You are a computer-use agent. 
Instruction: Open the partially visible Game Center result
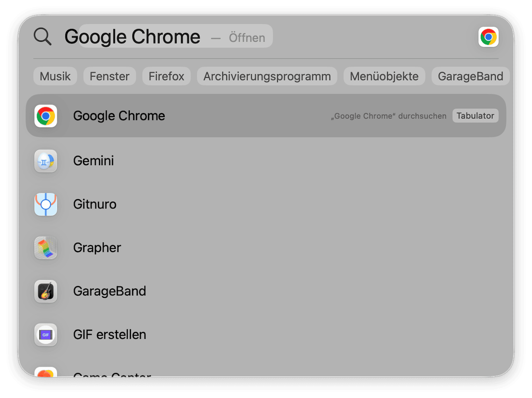click(x=112, y=373)
